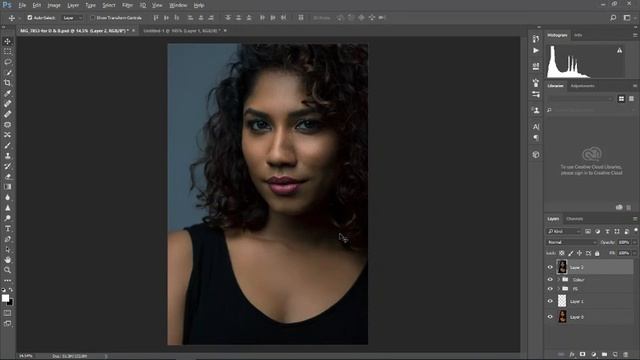Create a new group folder icon
The height and width of the screenshot is (360, 640).
(x=604, y=354)
